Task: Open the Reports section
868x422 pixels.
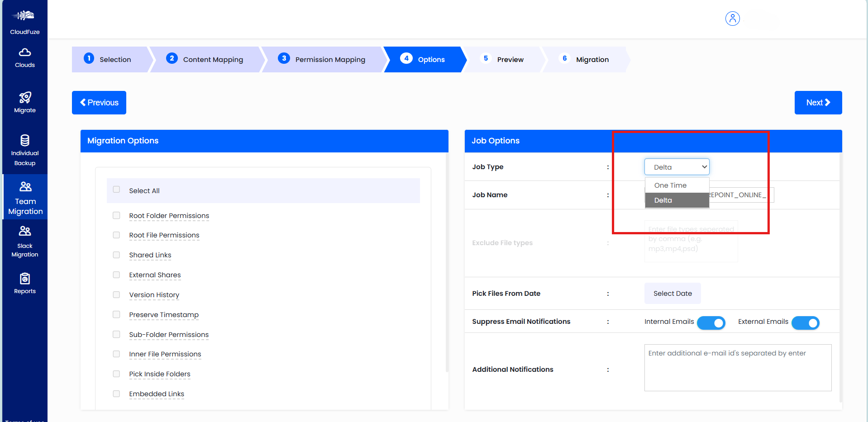Action: tap(24, 282)
